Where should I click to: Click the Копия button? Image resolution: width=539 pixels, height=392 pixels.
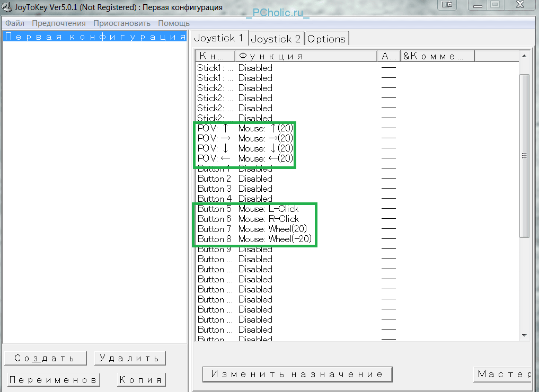(141, 380)
